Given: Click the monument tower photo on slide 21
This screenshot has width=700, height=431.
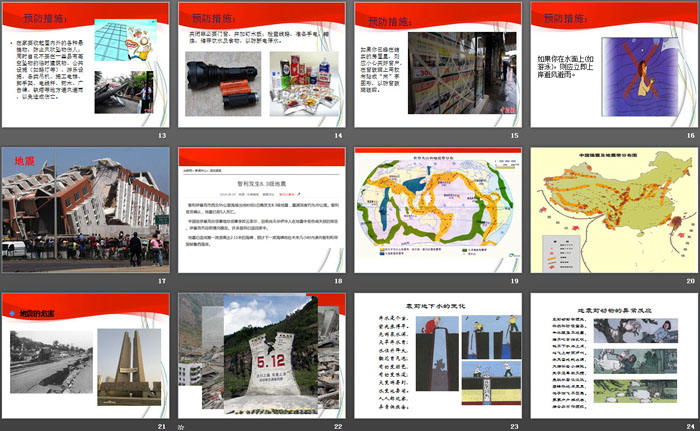Looking at the screenshot, I should pos(129,367).
